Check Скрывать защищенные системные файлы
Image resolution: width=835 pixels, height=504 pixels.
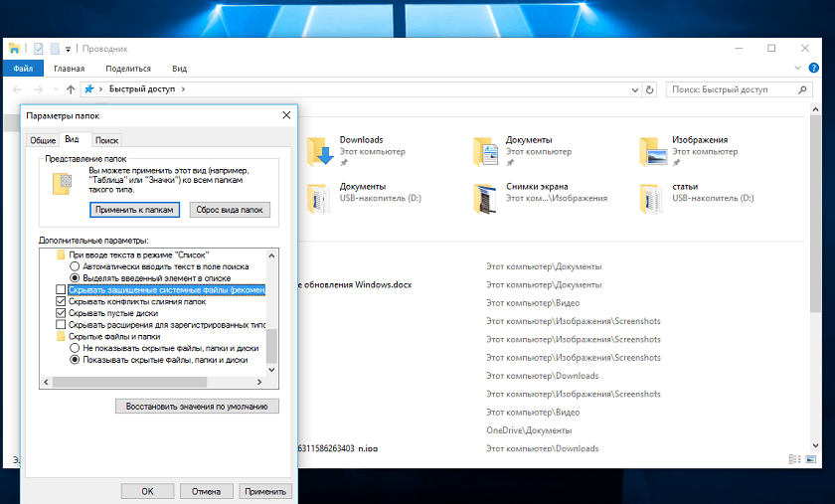tap(61, 290)
